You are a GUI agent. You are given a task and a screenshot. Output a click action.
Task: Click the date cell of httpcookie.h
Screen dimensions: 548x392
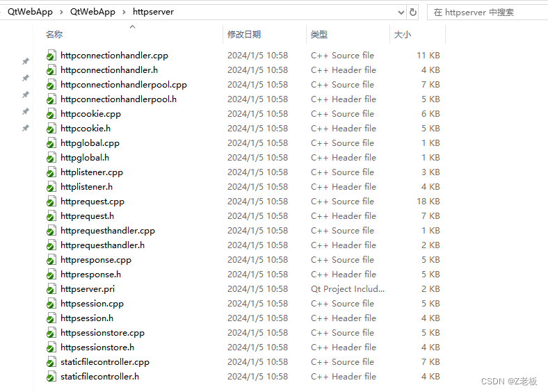(257, 129)
